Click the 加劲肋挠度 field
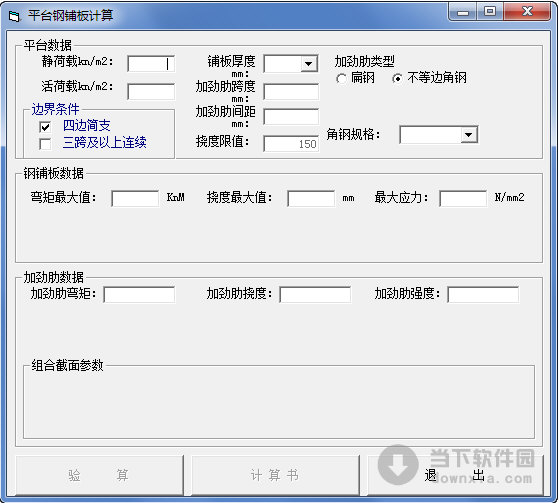 (x=315, y=294)
